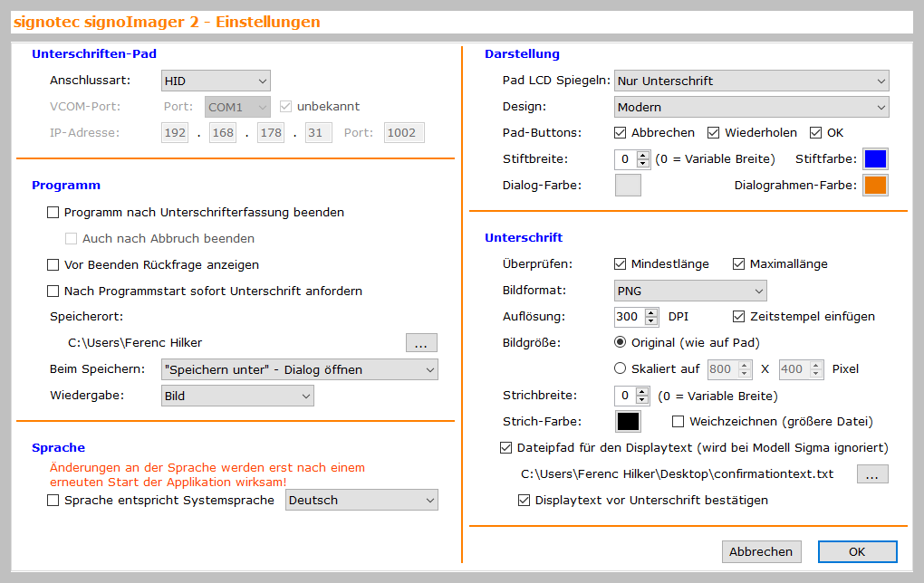This screenshot has width=924, height=583.
Task: Open Pad LCD Spiegeln dropdown
Action: (x=751, y=81)
